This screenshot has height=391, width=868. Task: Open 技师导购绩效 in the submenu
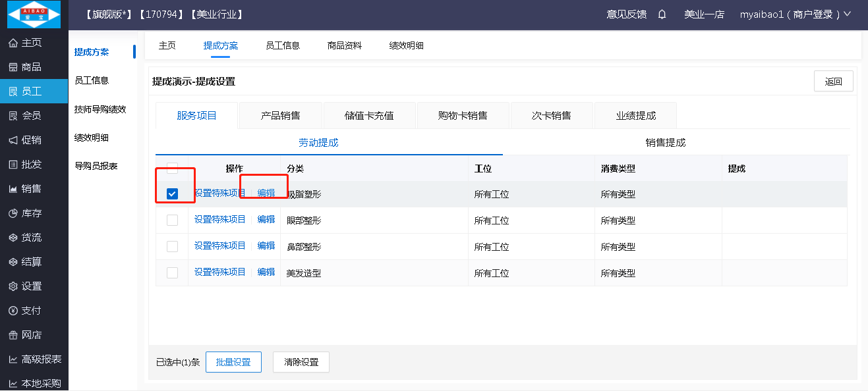pos(100,109)
